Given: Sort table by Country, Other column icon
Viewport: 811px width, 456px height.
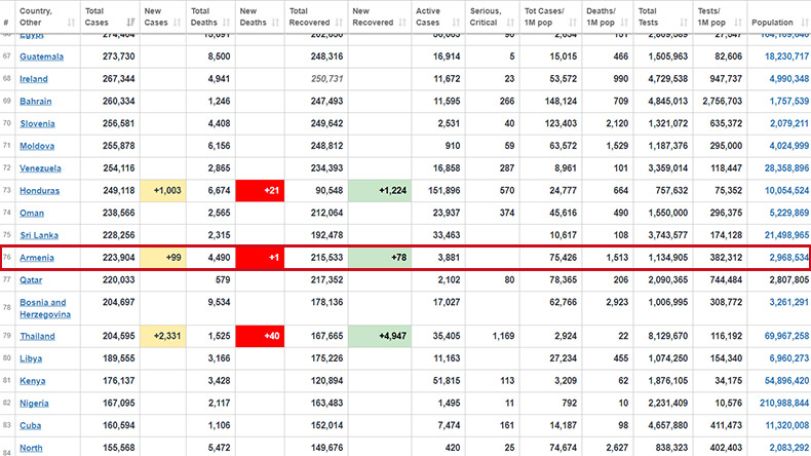Looking at the screenshot, I should coord(71,22).
